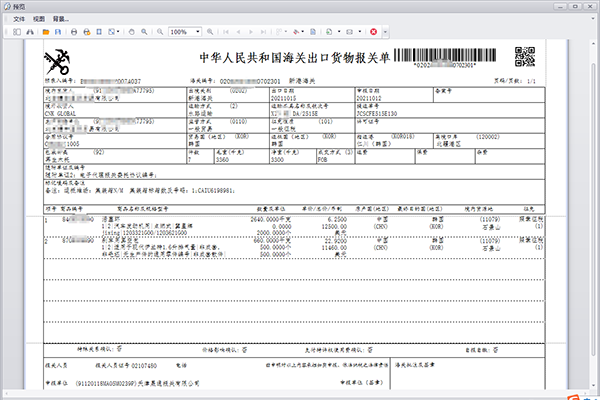Screen dimensions: 600x400
Task: Click the Scale page icon
Action: click(111, 32)
